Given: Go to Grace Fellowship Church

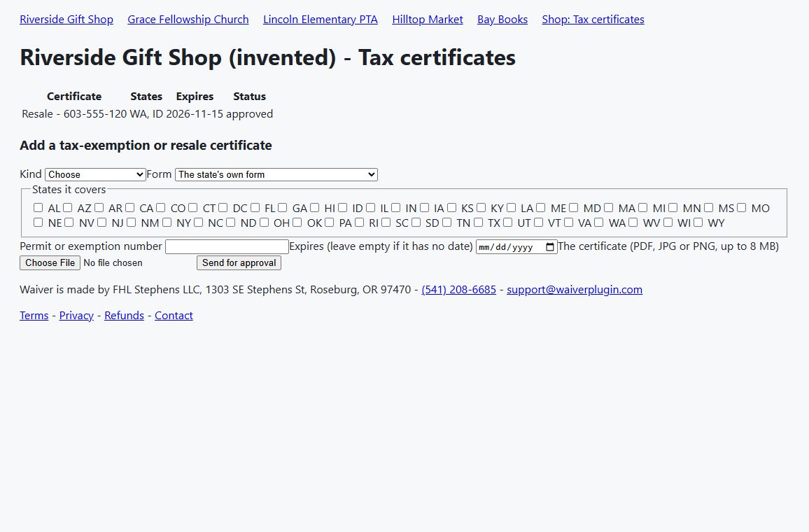Looking at the screenshot, I should (x=188, y=20).
